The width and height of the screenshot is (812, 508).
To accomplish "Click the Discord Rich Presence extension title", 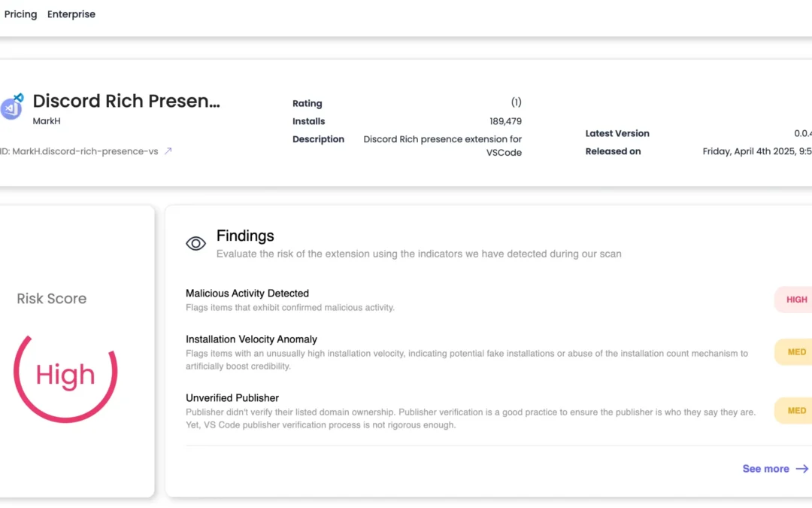I will [x=126, y=101].
